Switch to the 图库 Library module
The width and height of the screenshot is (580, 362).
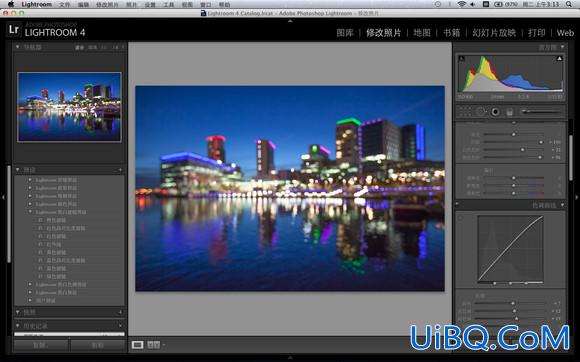coord(345,33)
